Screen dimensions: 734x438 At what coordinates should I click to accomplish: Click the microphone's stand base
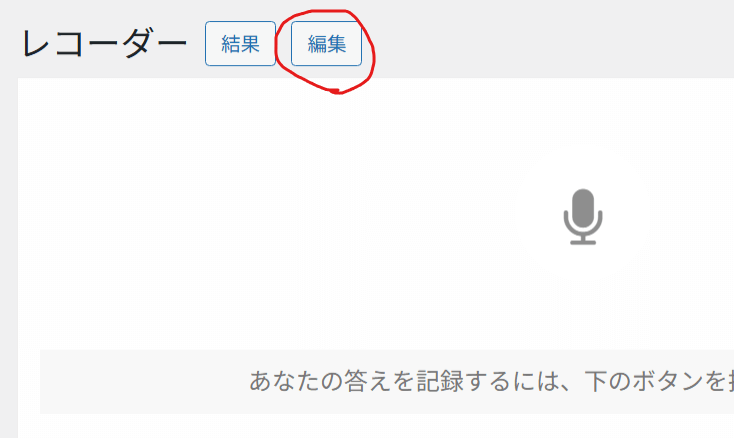pos(583,242)
